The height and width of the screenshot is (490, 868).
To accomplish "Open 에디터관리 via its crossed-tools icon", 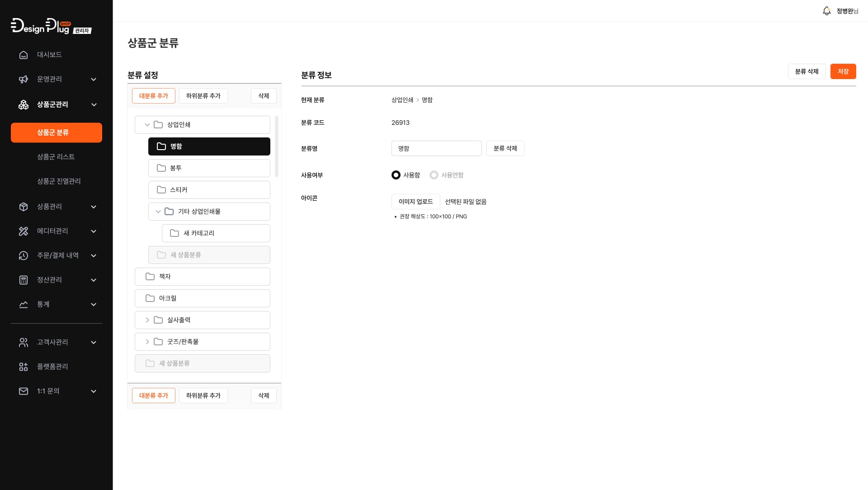I will tap(24, 231).
